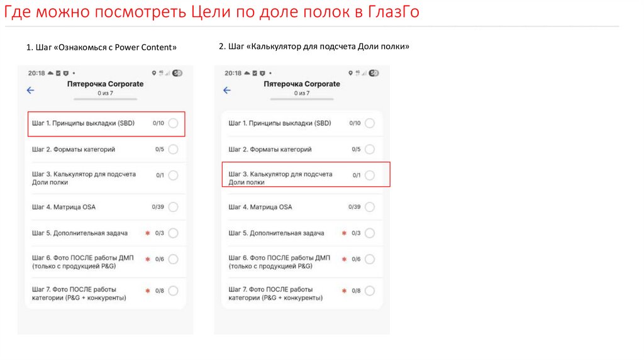Mark Шаг 6 circle in right screen
This screenshot has width=644, height=361.
tap(370, 259)
